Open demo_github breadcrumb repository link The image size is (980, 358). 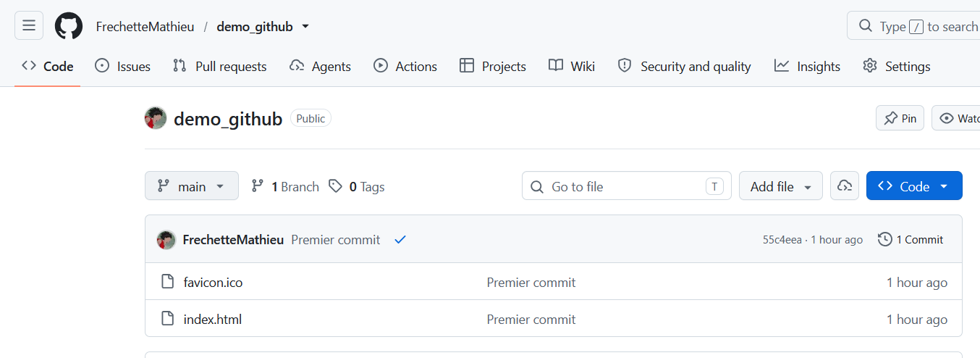click(x=255, y=26)
